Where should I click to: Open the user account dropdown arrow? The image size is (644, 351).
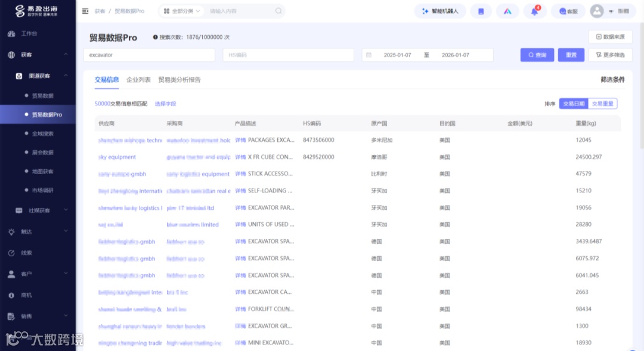tap(611, 11)
